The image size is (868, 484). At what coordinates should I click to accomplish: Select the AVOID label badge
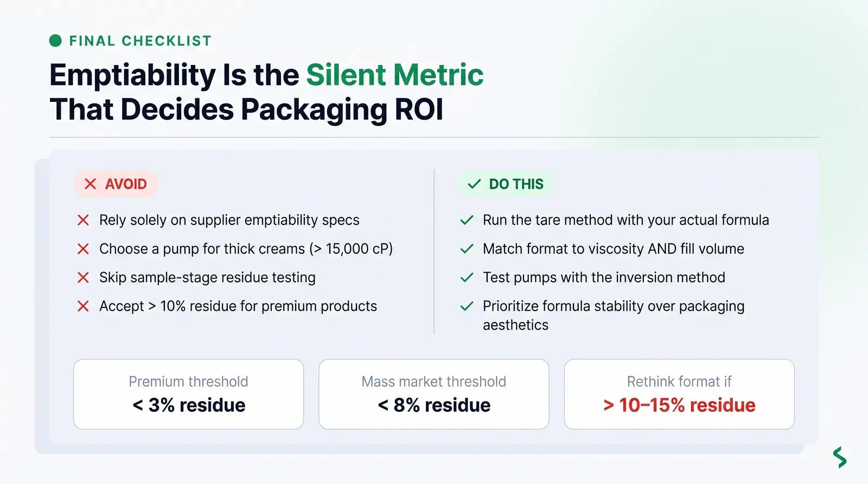[116, 184]
